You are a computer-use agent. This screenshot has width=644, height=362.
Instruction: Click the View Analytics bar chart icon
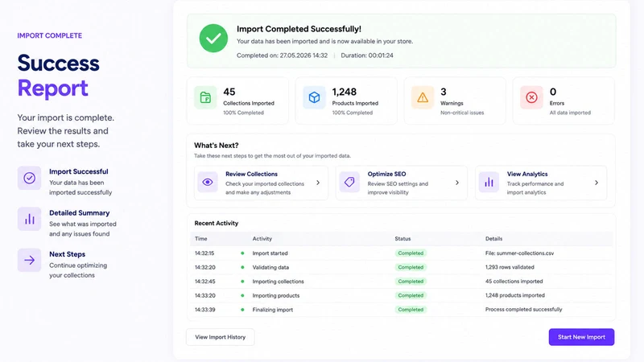click(x=489, y=182)
